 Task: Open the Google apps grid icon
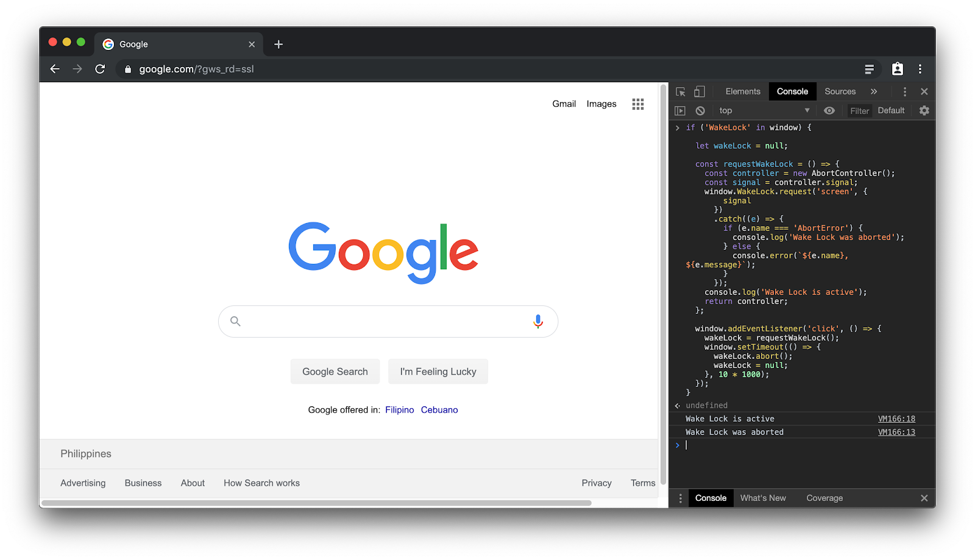(638, 104)
